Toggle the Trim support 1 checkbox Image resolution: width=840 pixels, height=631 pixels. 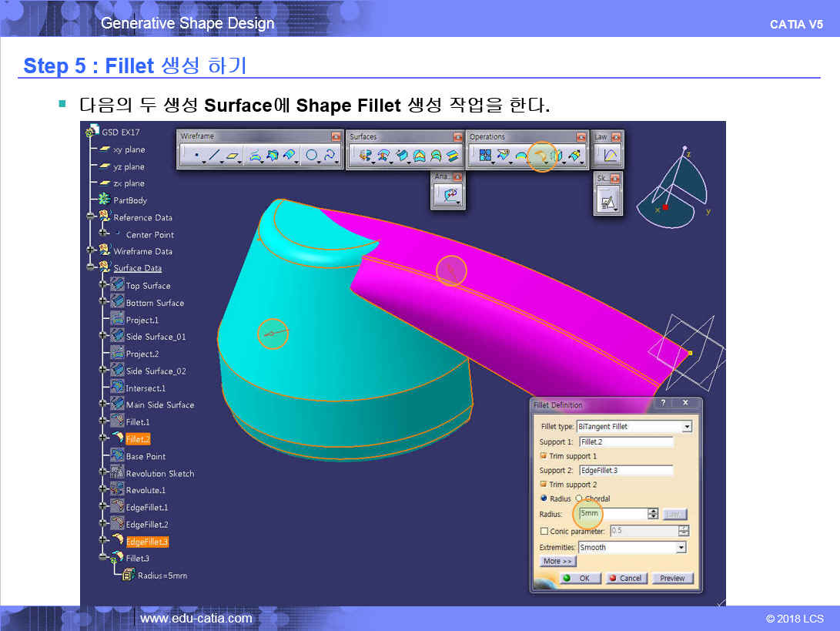[x=544, y=456]
